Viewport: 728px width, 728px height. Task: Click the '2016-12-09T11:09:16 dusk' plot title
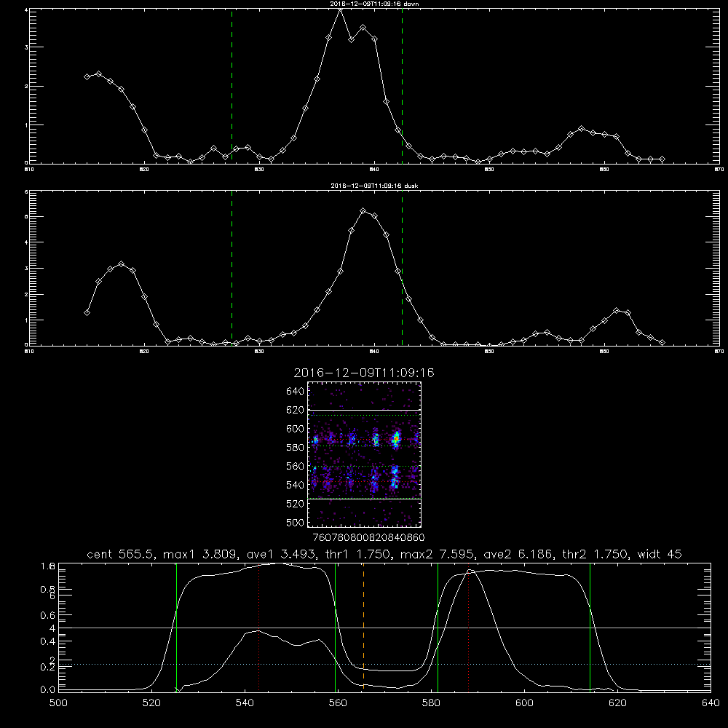(x=374, y=186)
